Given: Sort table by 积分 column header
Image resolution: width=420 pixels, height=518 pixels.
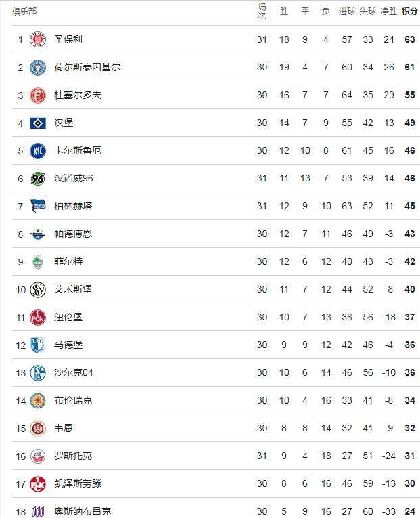Looking at the screenshot, I should pos(410,12).
